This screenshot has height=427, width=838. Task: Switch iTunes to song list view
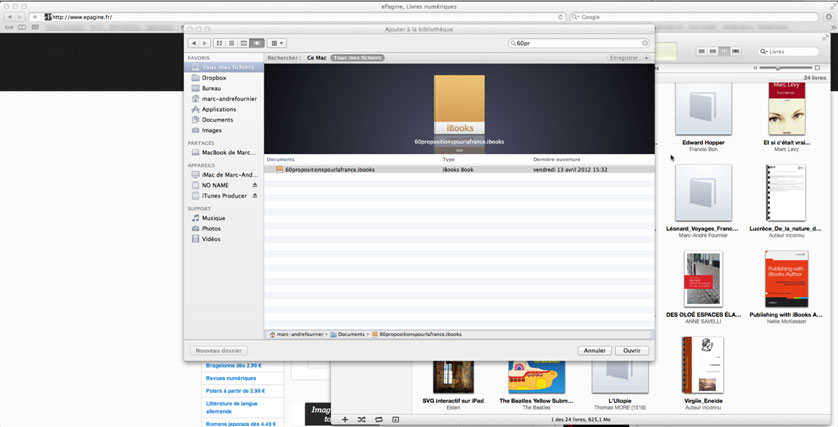click(701, 51)
